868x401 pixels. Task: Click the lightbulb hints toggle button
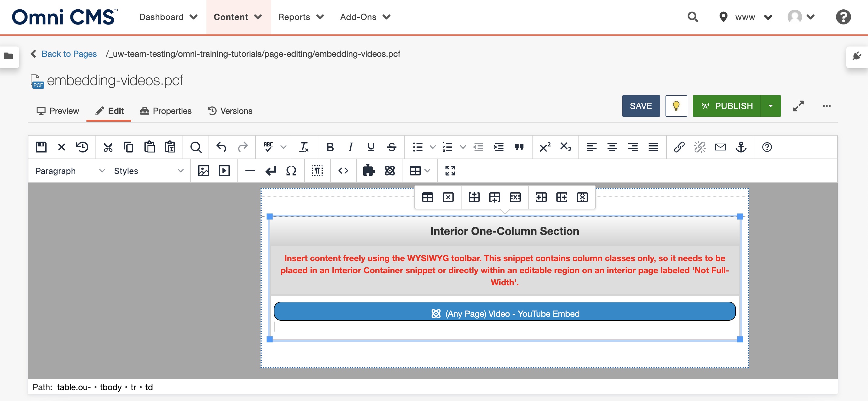tap(676, 106)
